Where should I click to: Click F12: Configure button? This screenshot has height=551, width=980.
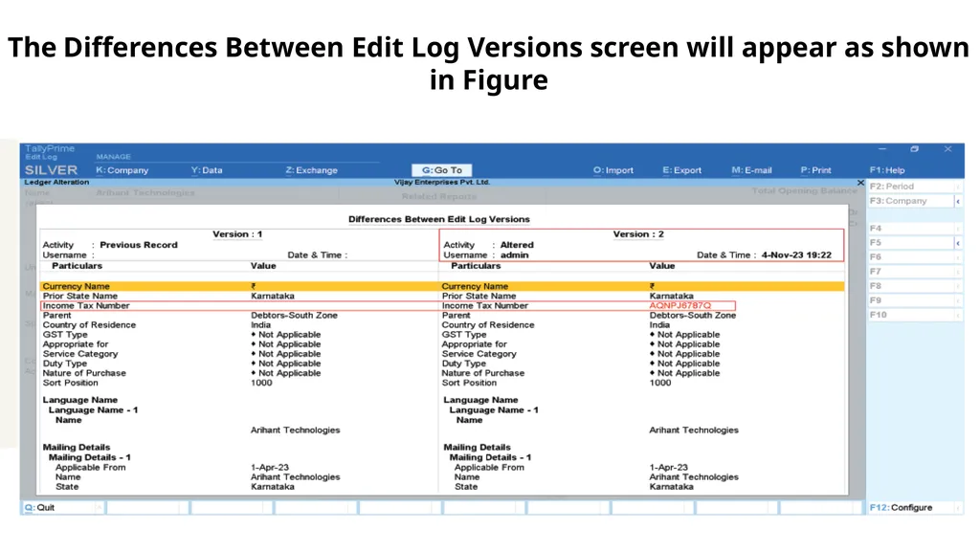coord(911,507)
